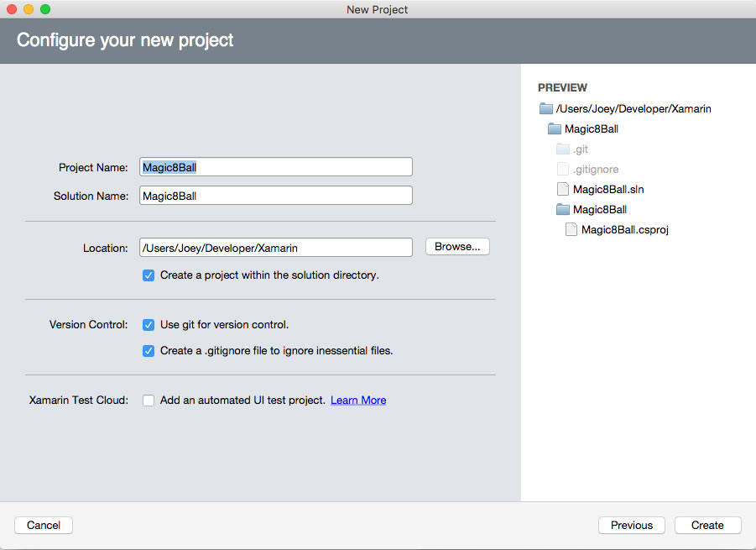Click the root Xamarin folder icon in preview
This screenshot has height=550, width=756.
[x=546, y=108]
